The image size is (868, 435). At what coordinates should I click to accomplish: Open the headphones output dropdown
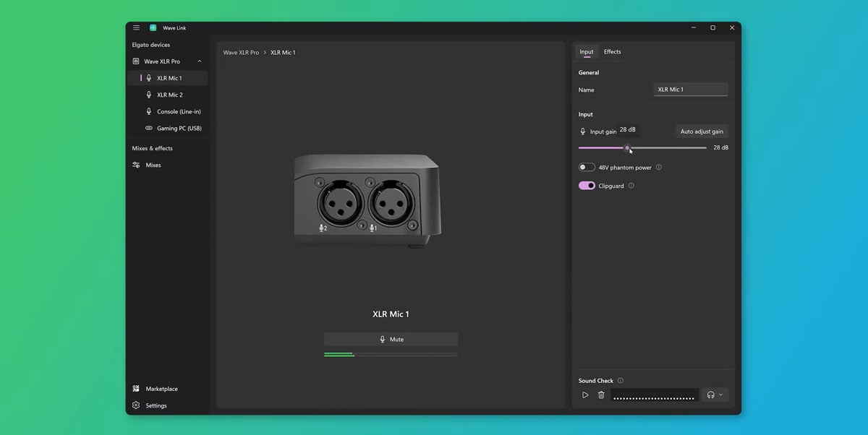point(715,395)
